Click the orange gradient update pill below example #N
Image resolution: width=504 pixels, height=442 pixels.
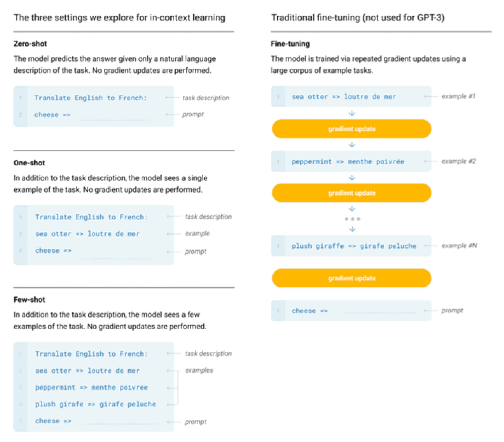pos(352,278)
